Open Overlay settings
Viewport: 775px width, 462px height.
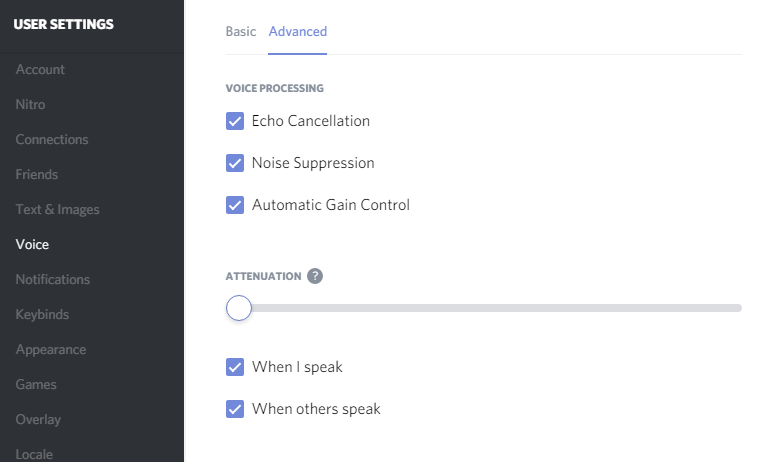tap(38, 420)
